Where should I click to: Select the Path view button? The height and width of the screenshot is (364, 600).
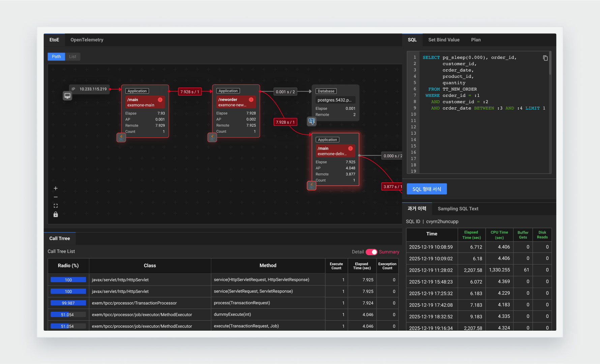[x=56, y=57]
